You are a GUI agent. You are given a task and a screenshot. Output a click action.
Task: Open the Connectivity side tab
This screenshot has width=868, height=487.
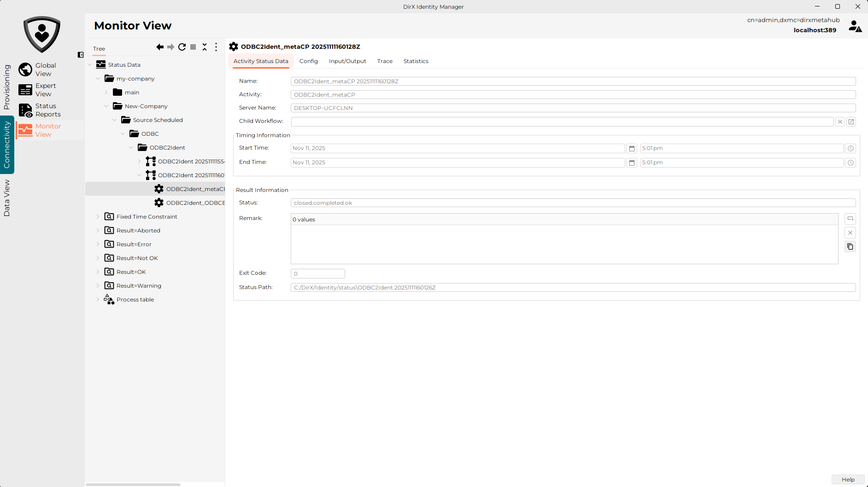pyautogui.click(x=6, y=145)
